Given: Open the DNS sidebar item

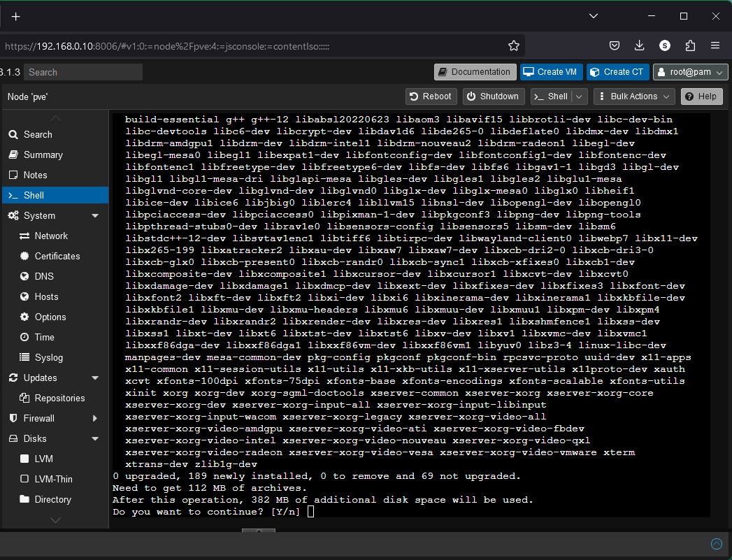Looking at the screenshot, I should click(x=55, y=276).
